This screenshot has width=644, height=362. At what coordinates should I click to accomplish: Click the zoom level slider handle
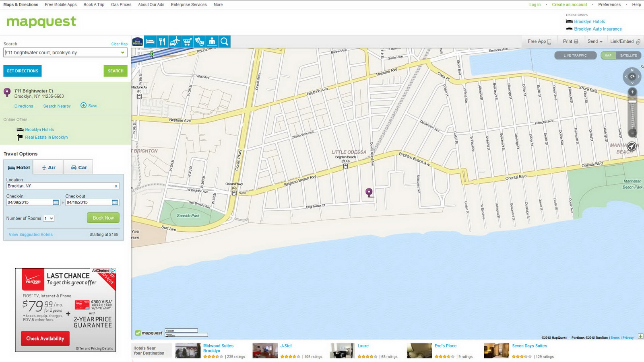coord(632,101)
